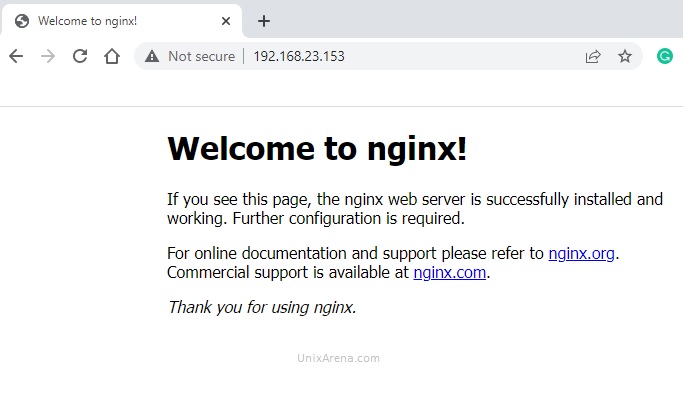The image size is (683, 402).
Task: Click the Not secure warning triangle icon
Action: coord(152,56)
